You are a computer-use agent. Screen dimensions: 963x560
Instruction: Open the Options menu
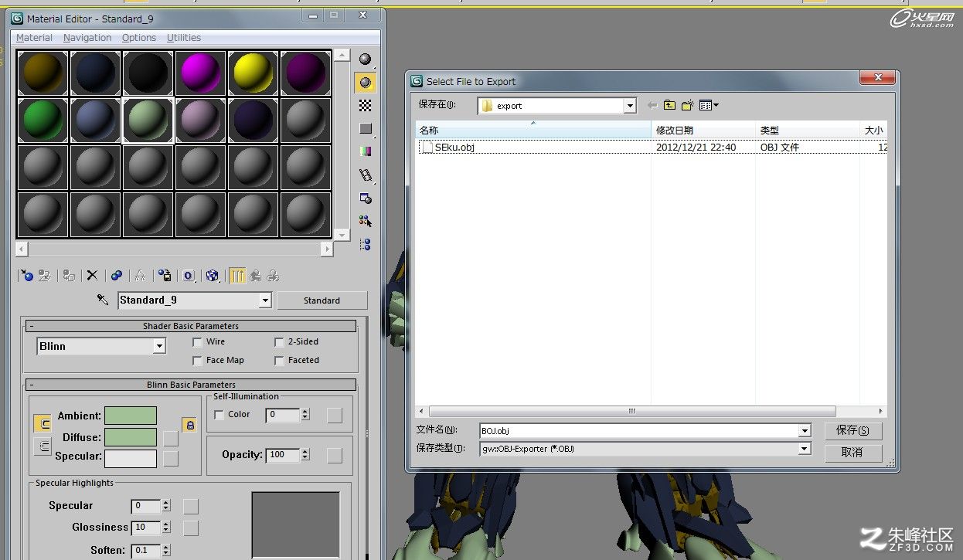pyautogui.click(x=139, y=38)
